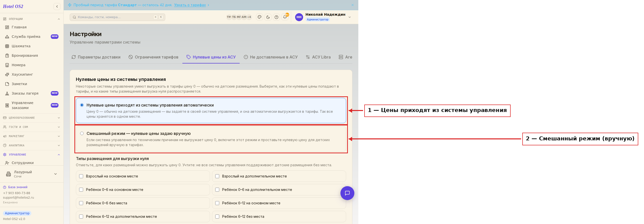Image resolution: width=644 pixels, height=224 pixels.
Task: Click the Бронирования clipboard icon
Action: coord(7,56)
